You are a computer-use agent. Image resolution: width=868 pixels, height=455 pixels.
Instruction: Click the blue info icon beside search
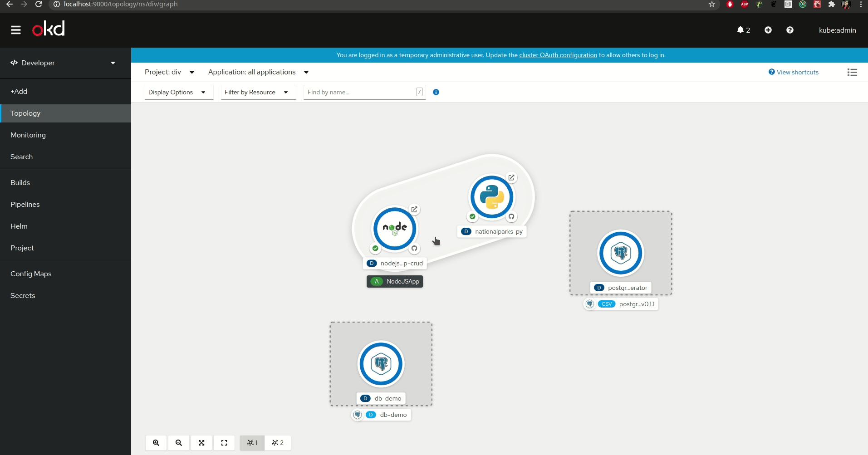pyautogui.click(x=436, y=92)
